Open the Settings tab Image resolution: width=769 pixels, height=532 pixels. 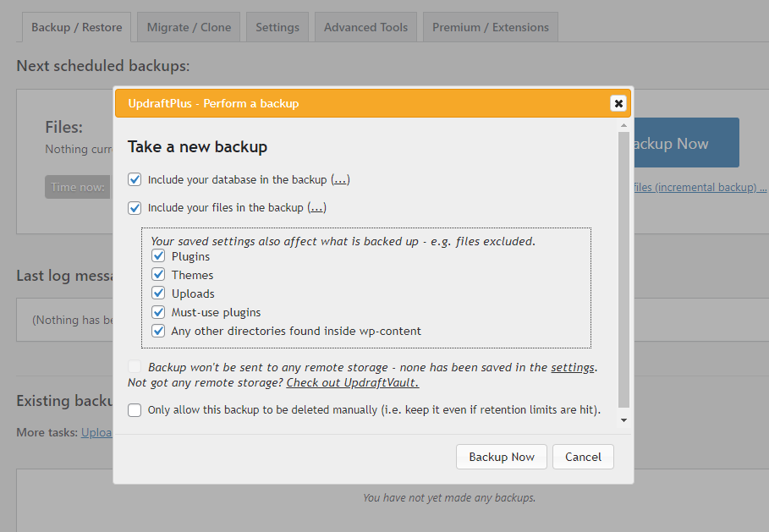(277, 27)
